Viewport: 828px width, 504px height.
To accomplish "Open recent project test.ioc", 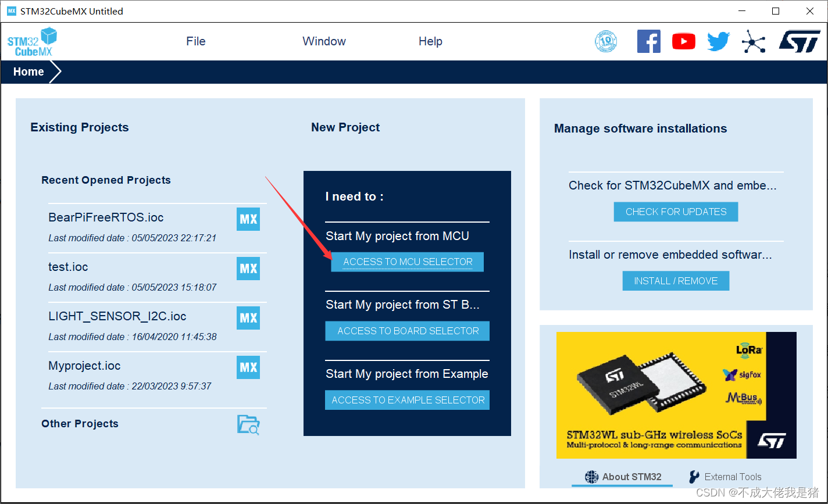I will coord(68,267).
